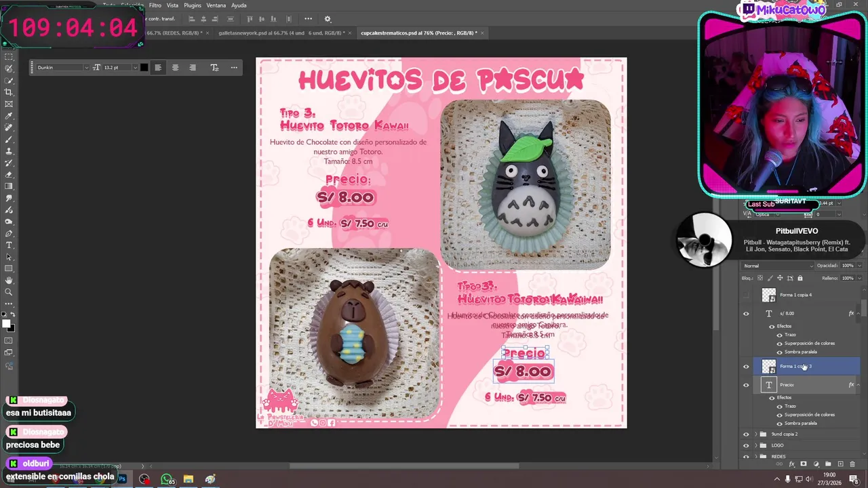Screen dimensions: 868x488
Task: Select the Spot Healing Brush tool
Action: (x=9, y=127)
